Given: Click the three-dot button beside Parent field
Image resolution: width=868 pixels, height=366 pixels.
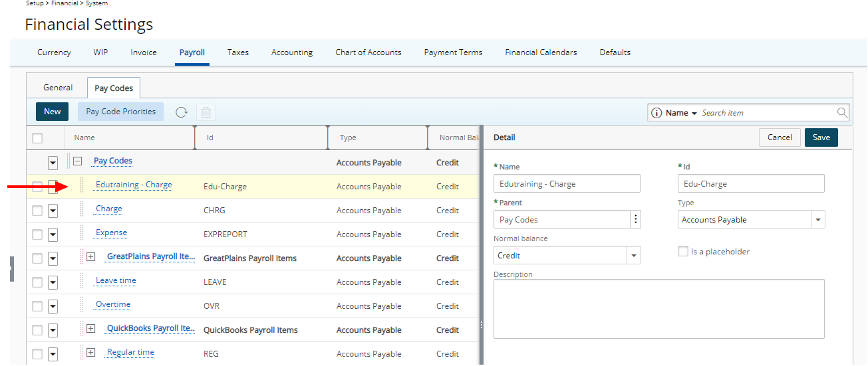Looking at the screenshot, I should [x=636, y=220].
